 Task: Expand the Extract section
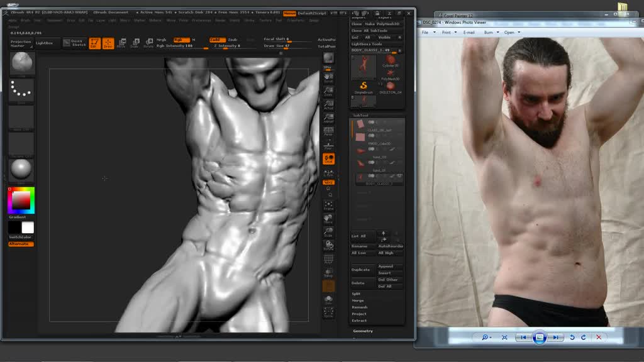pos(359,321)
